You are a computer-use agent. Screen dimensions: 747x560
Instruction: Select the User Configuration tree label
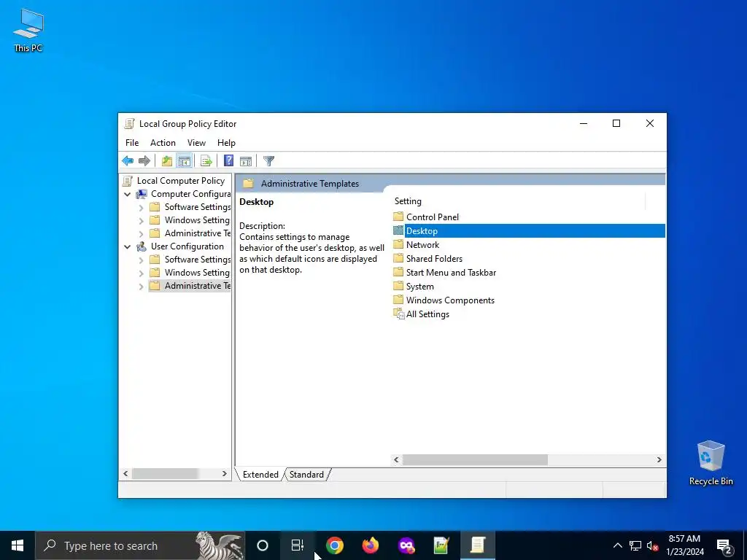(x=187, y=246)
